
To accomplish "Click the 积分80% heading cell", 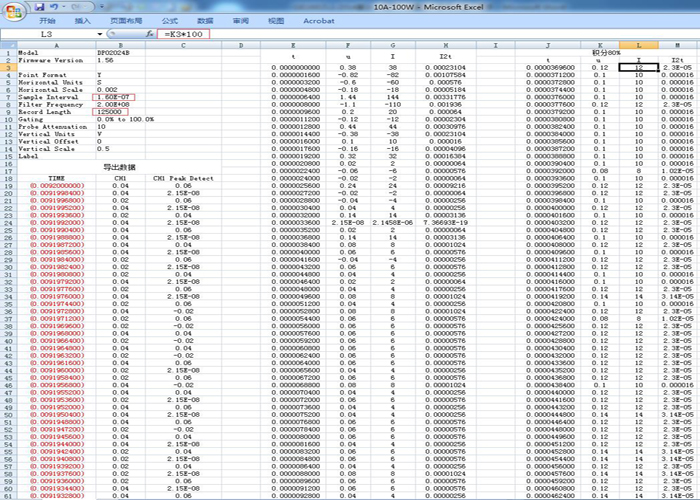I will (606, 53).
